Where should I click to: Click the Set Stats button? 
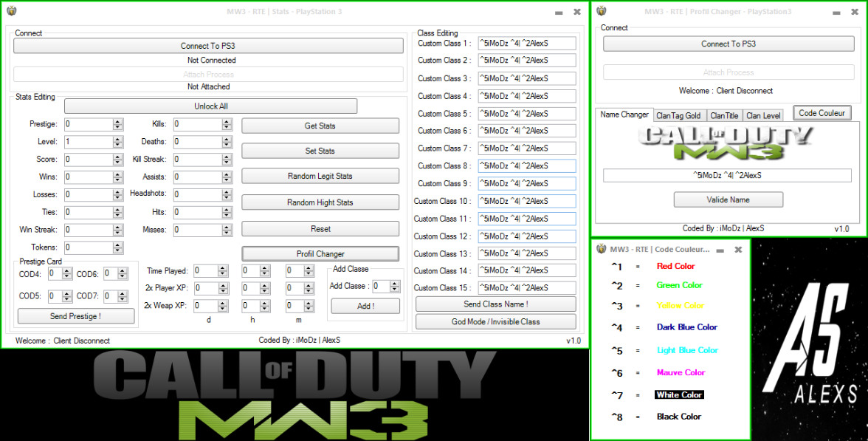click(320, 151)
